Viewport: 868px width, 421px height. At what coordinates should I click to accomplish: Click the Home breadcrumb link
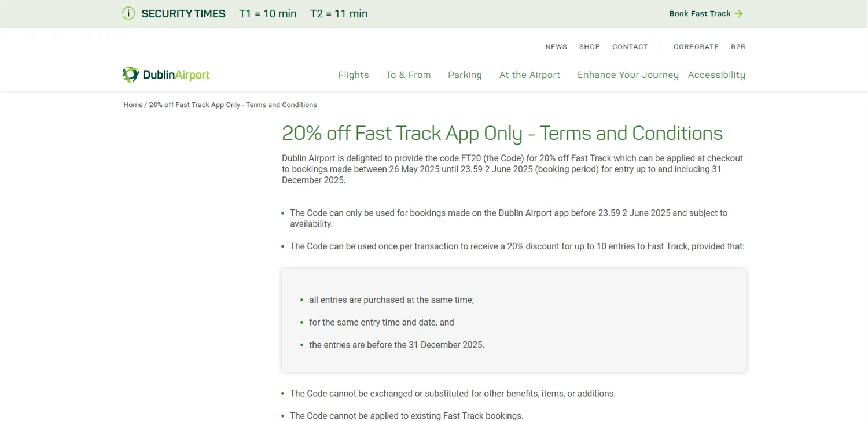coord(133,105)
